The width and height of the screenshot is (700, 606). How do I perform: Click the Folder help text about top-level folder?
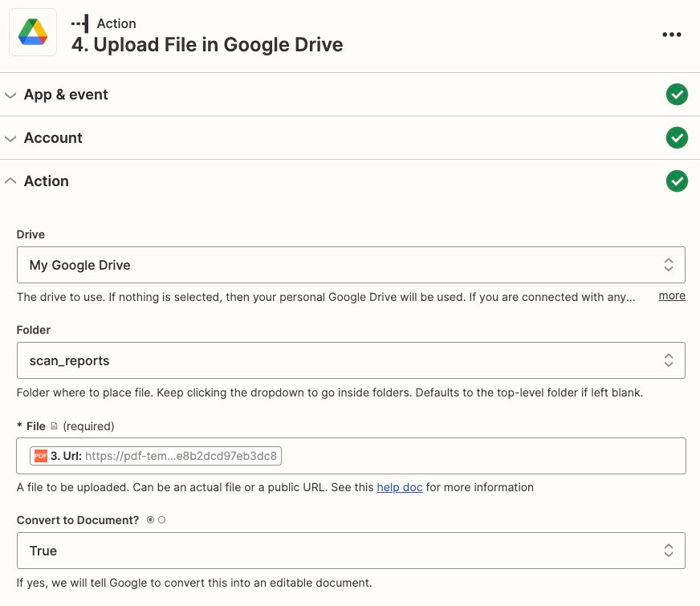[x=329, y=392]
